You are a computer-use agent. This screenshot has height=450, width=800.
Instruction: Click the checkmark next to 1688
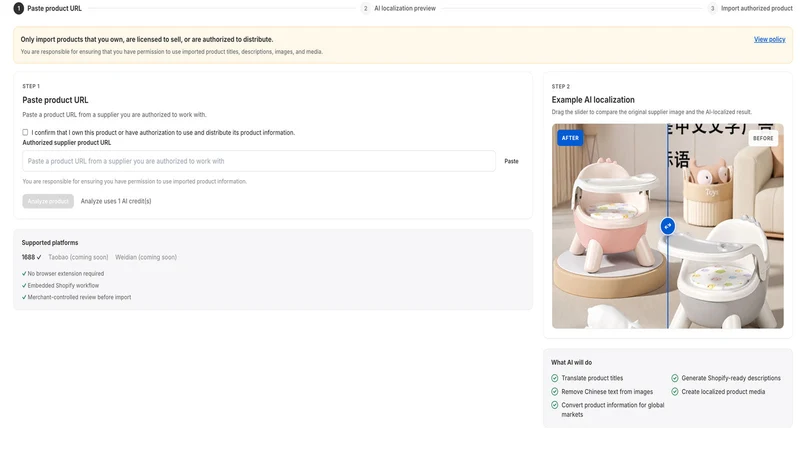[39, 257]
